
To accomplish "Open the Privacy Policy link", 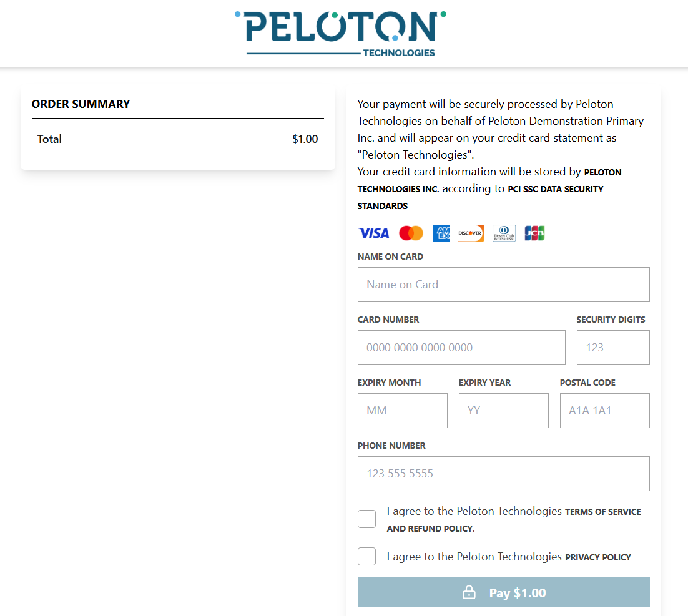I will (x=597, y=557).
